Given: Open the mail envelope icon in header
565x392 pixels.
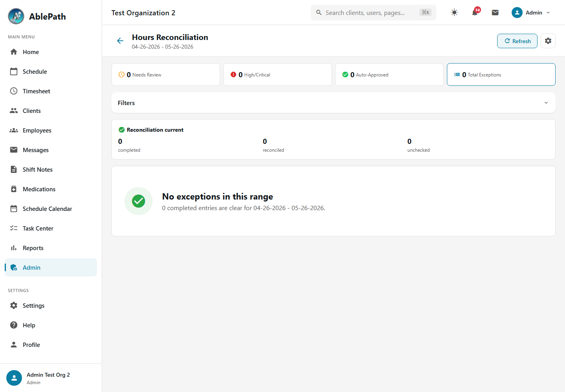Looking at the screenshot, I should (x=495, y=13).
